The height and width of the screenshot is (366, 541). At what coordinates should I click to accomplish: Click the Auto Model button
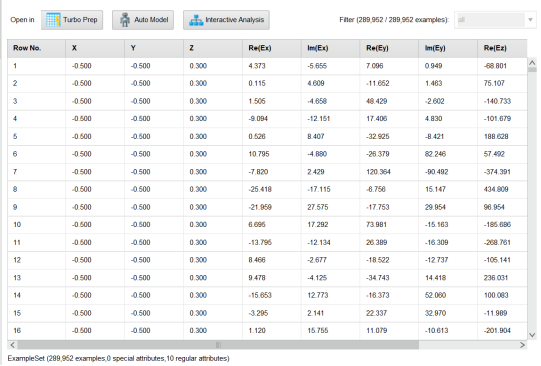tap(143, 20)
